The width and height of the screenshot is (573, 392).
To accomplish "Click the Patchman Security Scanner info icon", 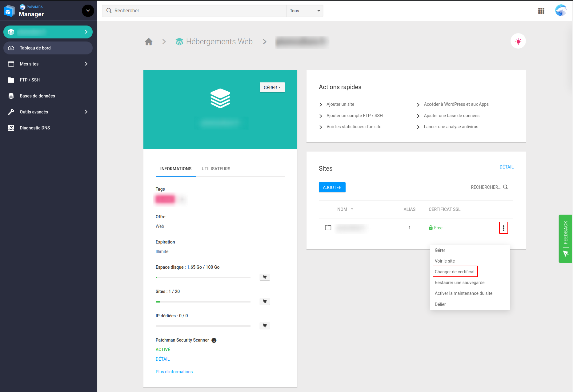I will click(214, 340).
